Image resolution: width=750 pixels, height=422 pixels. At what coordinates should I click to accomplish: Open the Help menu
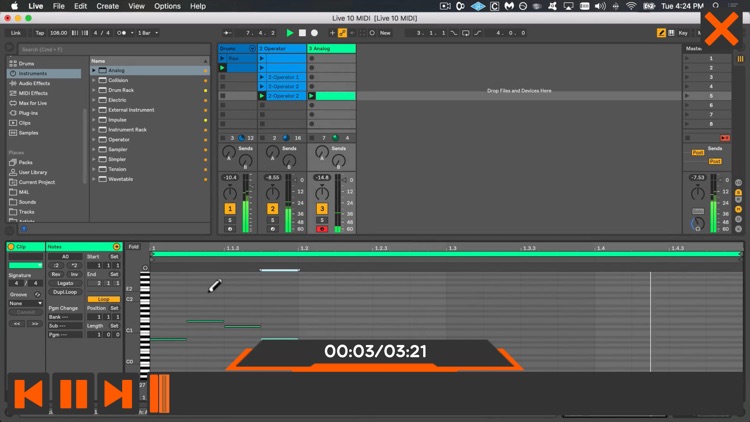198,6
